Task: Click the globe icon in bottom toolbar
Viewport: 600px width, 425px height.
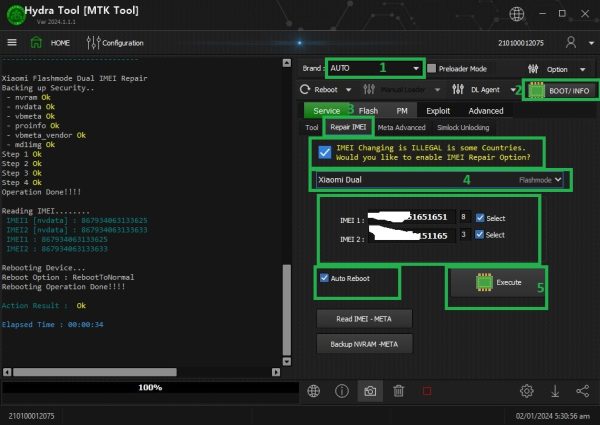Action: pyautogui.click(x=313, y=391)
